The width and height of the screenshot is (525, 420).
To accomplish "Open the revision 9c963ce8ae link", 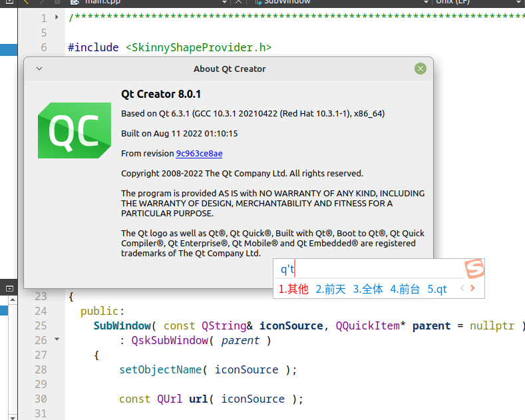I will click(x=199, y=154).
